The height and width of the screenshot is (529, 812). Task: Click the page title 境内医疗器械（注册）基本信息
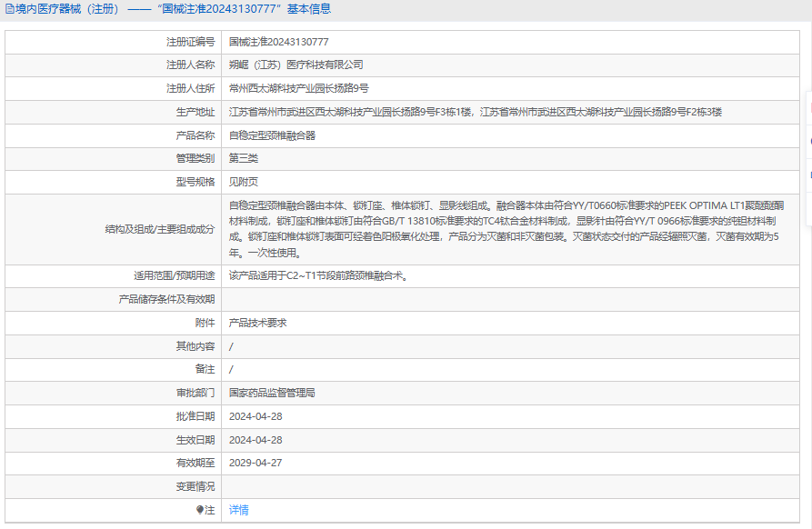click(x=174, y=9)
